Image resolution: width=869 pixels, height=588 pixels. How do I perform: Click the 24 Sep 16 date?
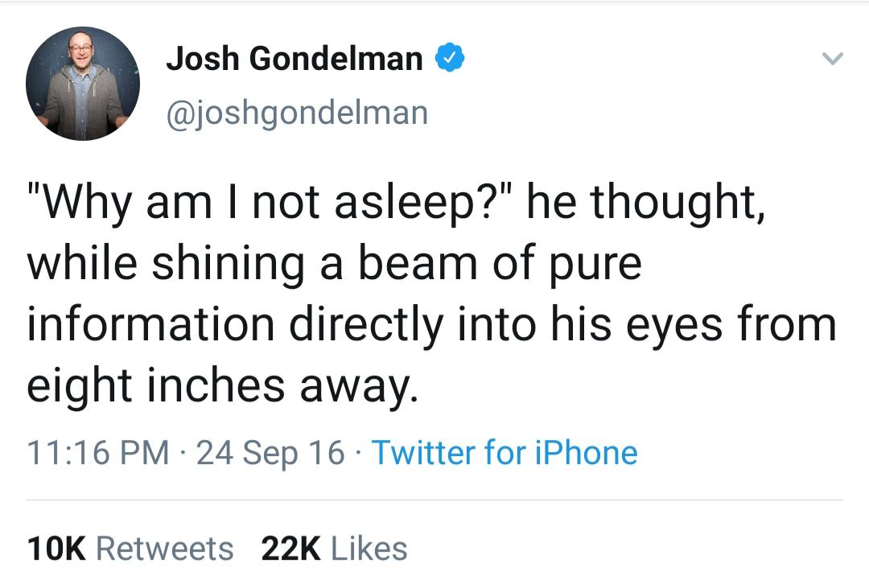click(x=270, y=452)
